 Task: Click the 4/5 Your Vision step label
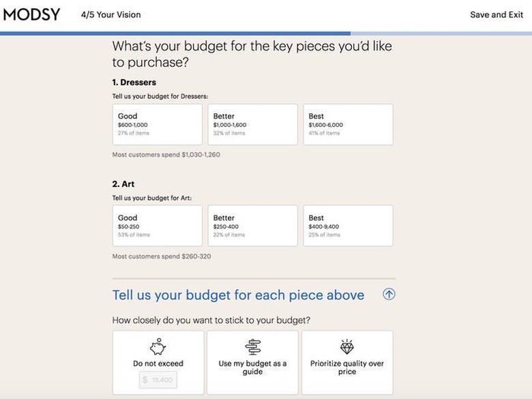(x=110, y=14)
